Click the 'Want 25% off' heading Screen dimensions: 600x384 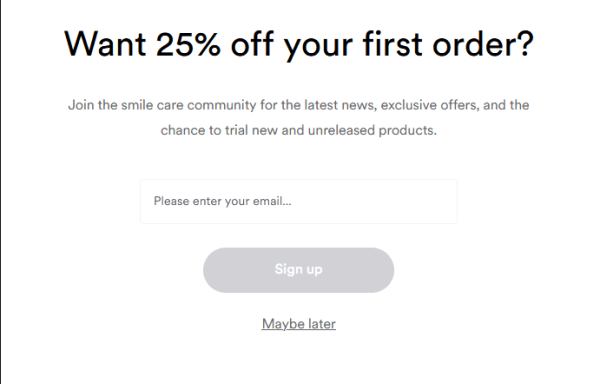click(x=298, y=44)
